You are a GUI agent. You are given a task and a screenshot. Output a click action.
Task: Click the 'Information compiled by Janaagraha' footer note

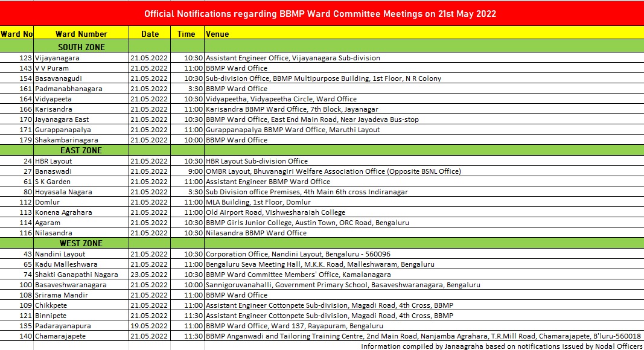click(502, 346)
